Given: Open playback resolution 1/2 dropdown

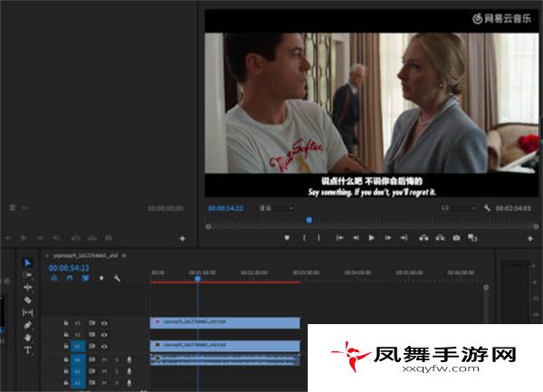Looking at the screenshot, I should click(x=458, y=208).
